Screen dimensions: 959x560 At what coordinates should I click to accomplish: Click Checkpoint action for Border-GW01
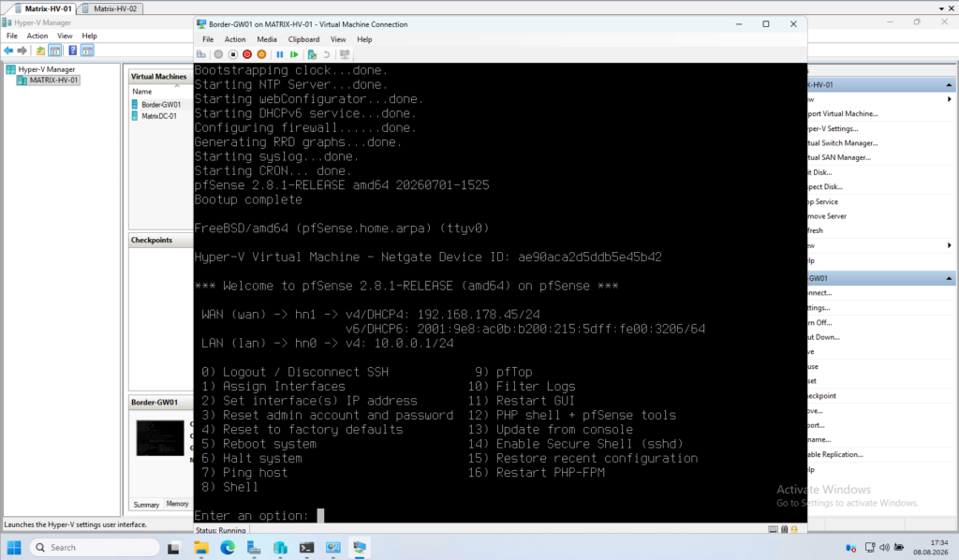(822, 396)
